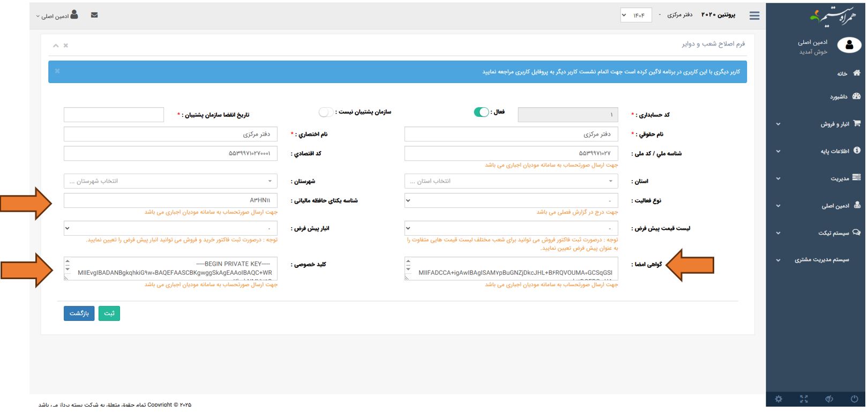Click the green ثبت submit button
The image size is (868, 412).
(x=109, y=313)
